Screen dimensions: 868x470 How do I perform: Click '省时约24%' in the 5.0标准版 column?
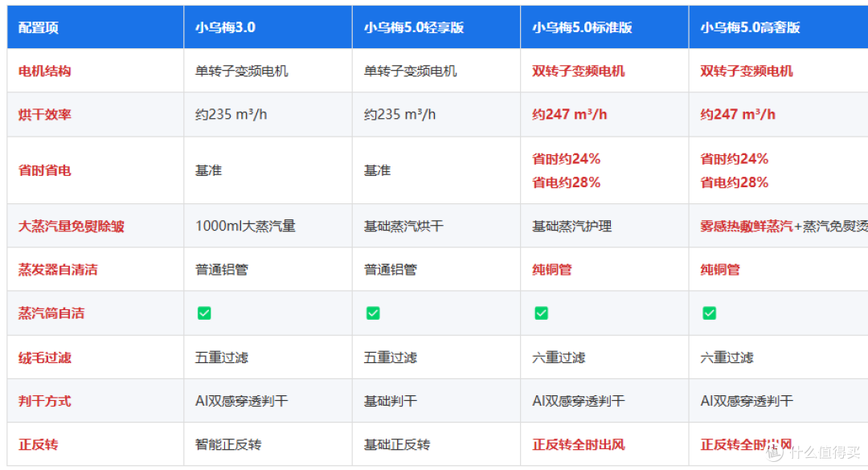tap(567, 159)
